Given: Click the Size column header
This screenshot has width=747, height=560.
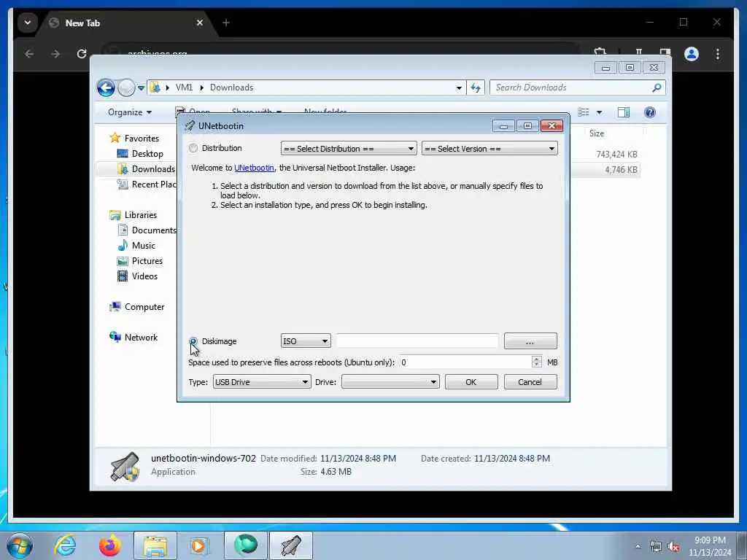Looking at the screenshot, I should click(x=597, y=133).
